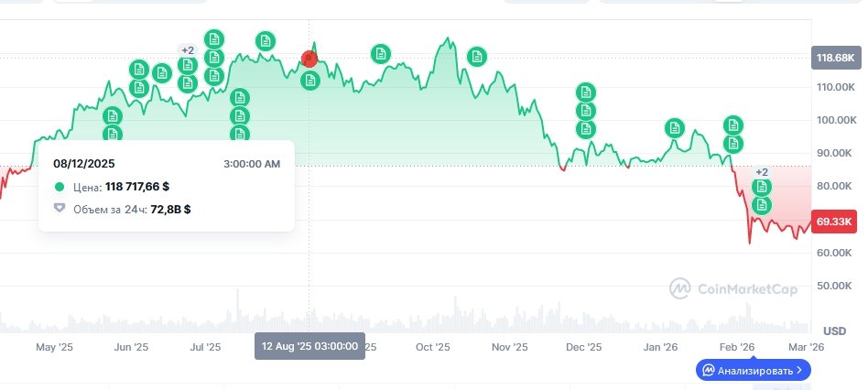Open the upper news icon of the late-January pair
868x390 pixels.
pyautogui.click(x=733, y=125)
